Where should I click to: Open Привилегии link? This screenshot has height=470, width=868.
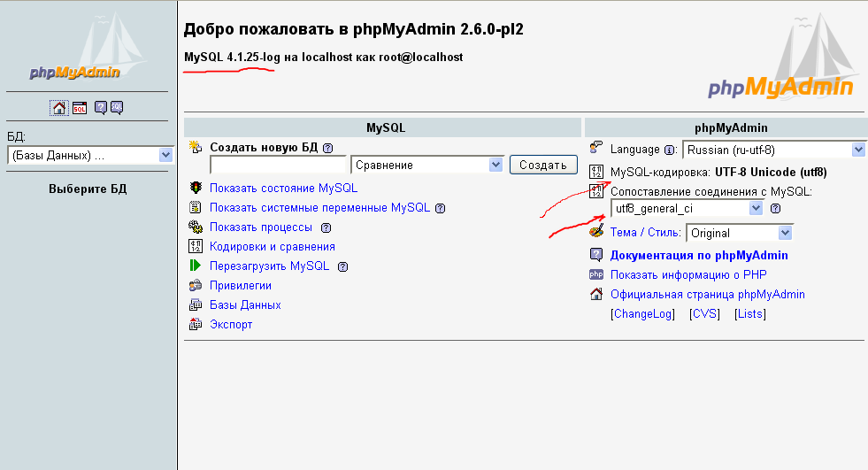click(x=241, y=286)
